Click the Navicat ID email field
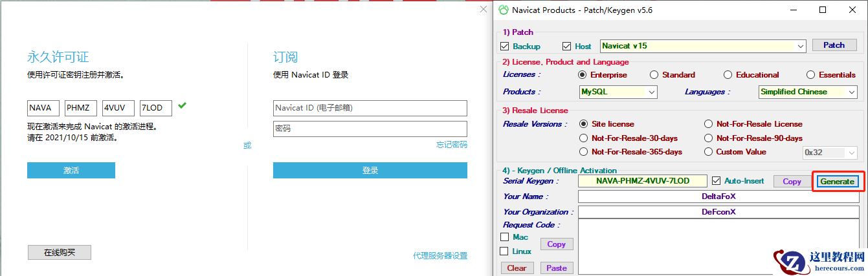868x276 pixels. tap(370, 108)
